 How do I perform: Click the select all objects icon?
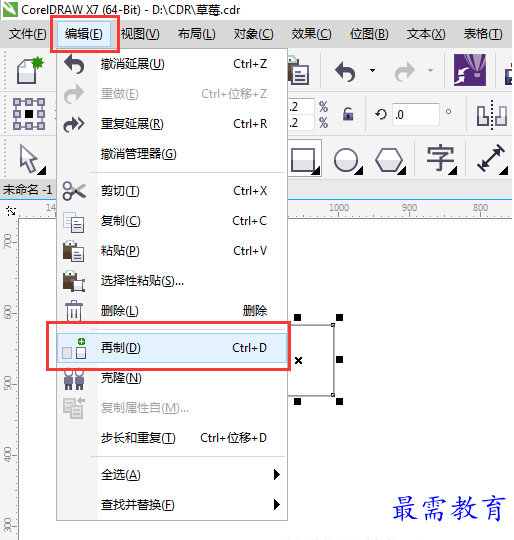click(29, 114)
